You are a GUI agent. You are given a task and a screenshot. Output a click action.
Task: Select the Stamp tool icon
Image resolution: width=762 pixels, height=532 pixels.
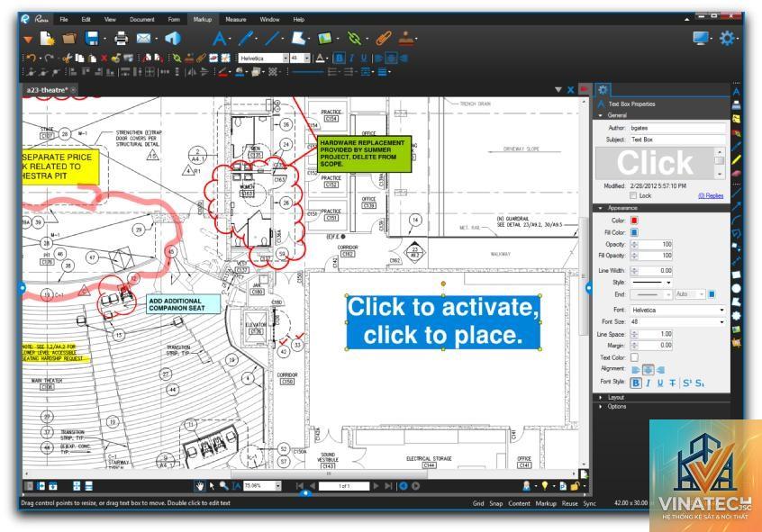pyautogui.click(x=406, y=39)
